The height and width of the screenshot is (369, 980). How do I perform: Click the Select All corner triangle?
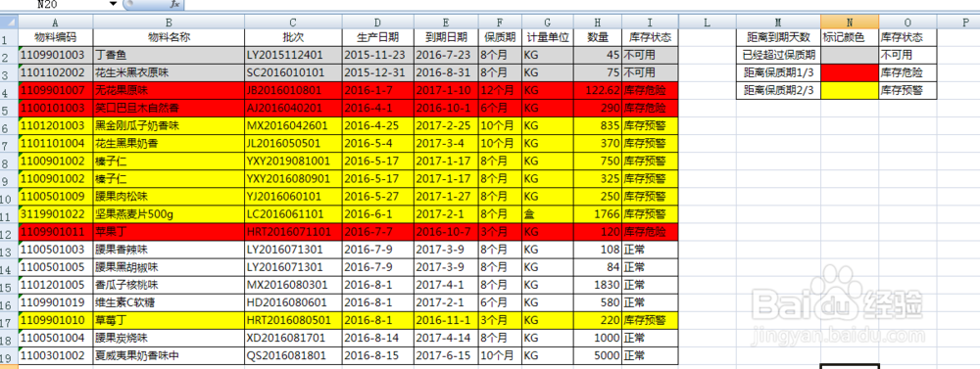pos(10,22)
